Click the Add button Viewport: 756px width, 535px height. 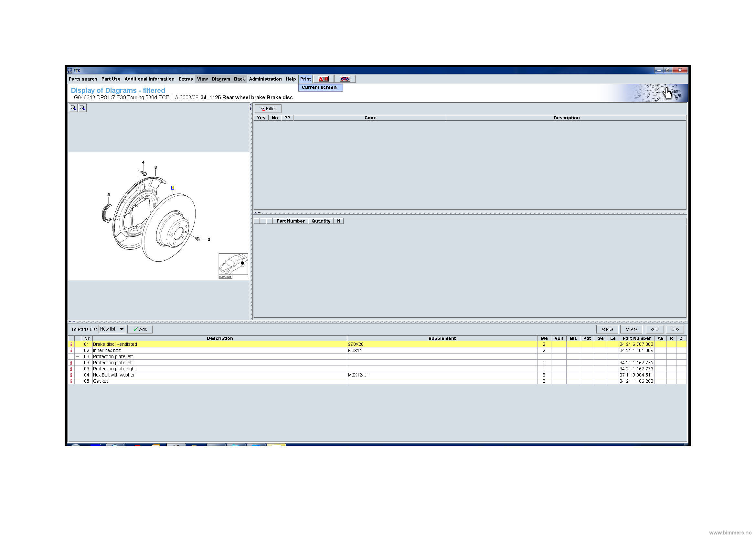[140, 329]
